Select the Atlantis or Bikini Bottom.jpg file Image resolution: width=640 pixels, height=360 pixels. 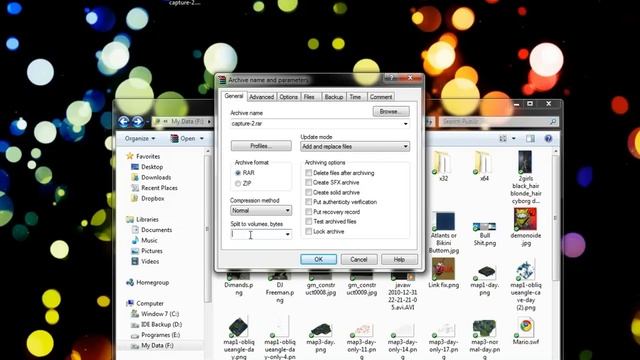click(444, 222)
